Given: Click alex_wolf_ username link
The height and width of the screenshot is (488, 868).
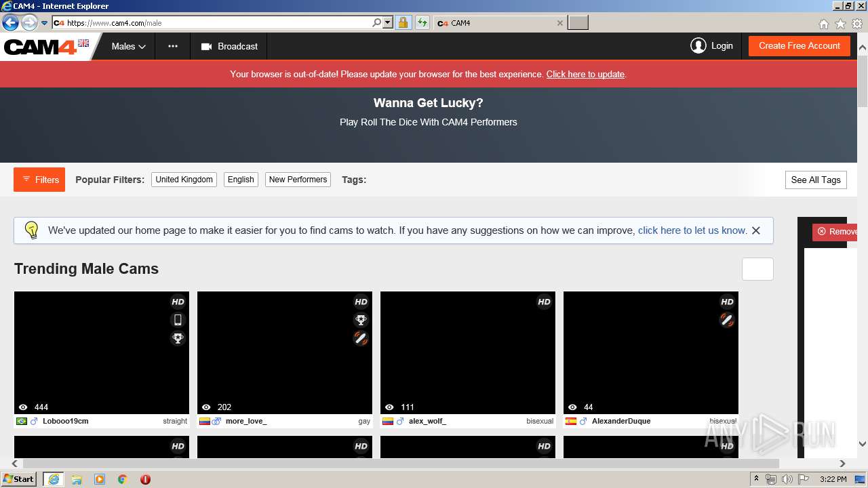Looking at the screenshot, I should tap(427, 421).
